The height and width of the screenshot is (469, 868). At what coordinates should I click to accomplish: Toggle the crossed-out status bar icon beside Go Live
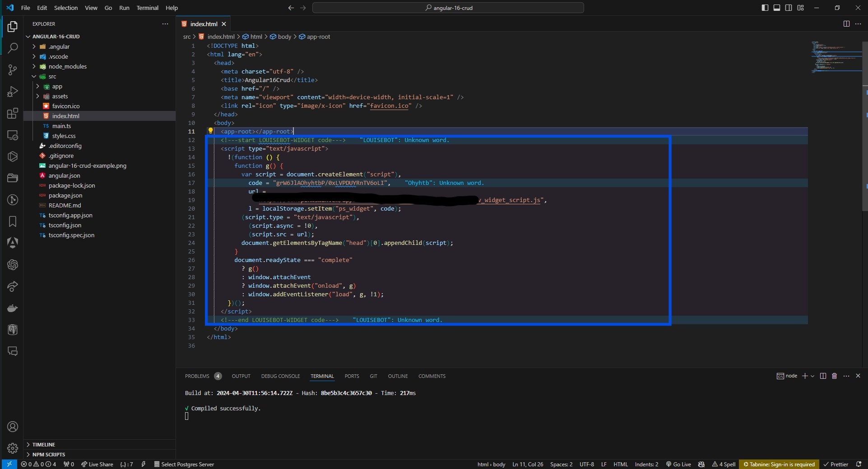pyautogui.click(x=701, y=464)
